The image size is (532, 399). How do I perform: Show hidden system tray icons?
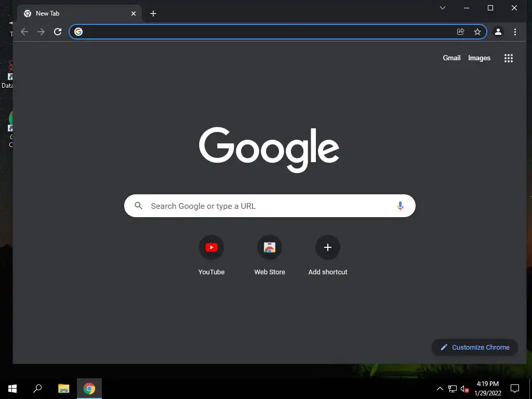[x=440, y=389]
